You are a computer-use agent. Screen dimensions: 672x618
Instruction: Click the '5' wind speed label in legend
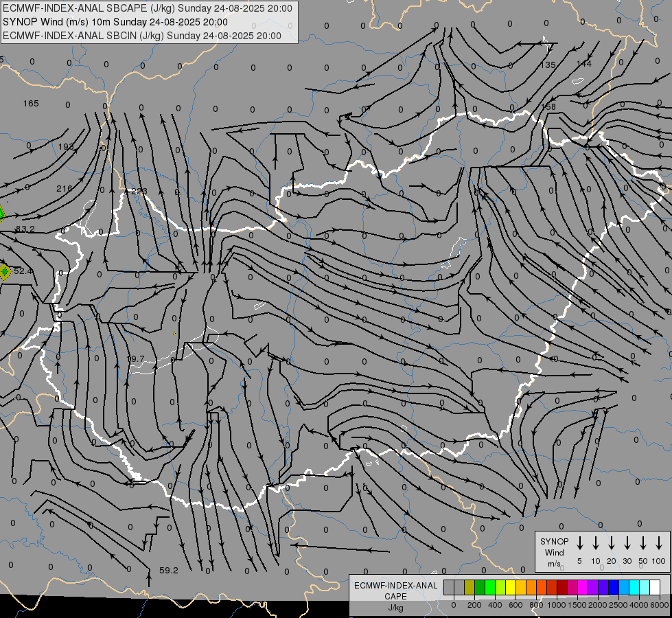579,561
